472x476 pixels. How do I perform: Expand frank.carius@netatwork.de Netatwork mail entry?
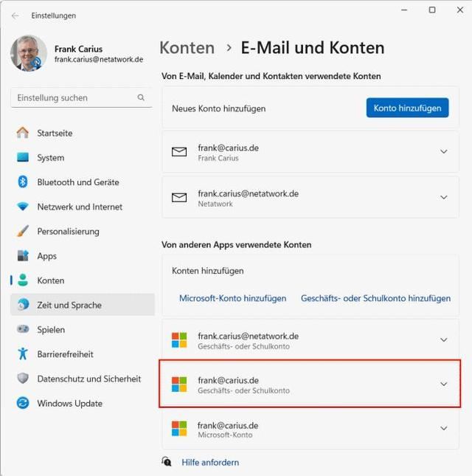(x=443, y=198)
